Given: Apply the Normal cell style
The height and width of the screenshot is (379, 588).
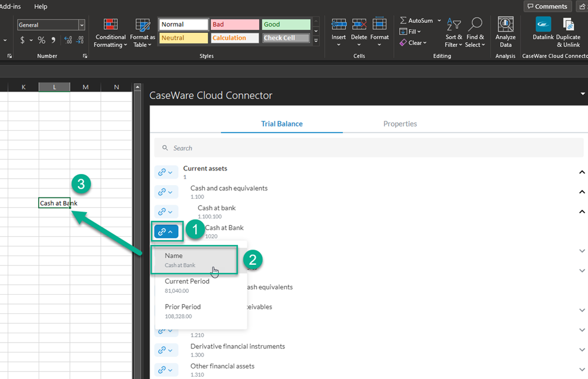Looking at the screenshot, I should coord(183,25).
